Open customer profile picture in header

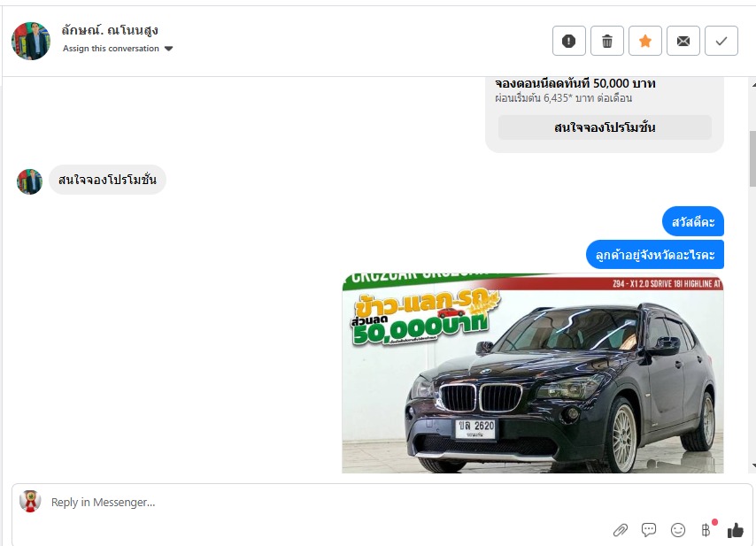(x=31, y=41)
